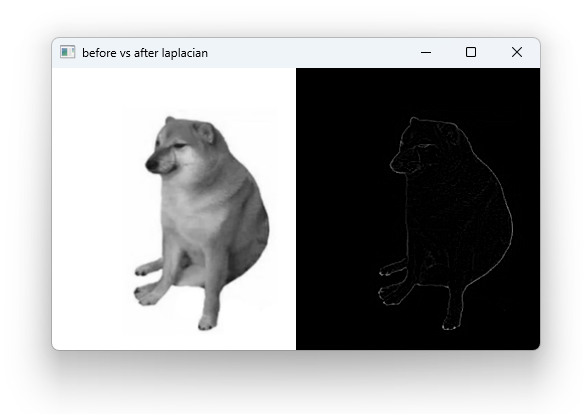Image resolution: width=583 pixels, height=414 pixels.
Task: Maximize the laplacian comparison window
Action: [471, 52]
